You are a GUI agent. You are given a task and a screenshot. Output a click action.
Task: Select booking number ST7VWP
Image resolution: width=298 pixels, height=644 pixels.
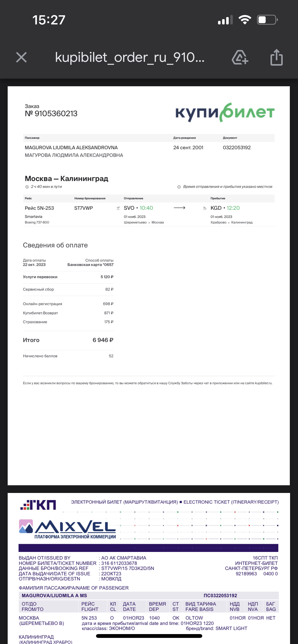pos(84,208)
